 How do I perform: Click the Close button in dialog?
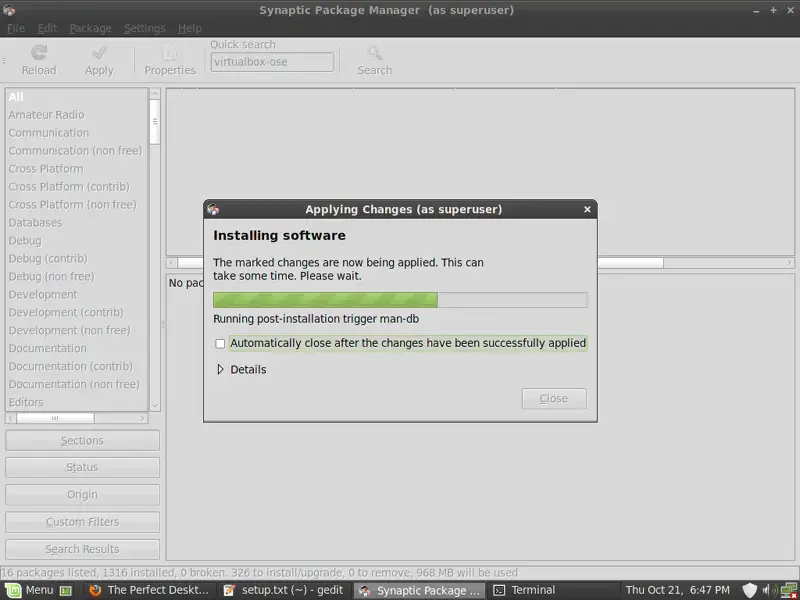pyautogui.click(x=554, y=398)
